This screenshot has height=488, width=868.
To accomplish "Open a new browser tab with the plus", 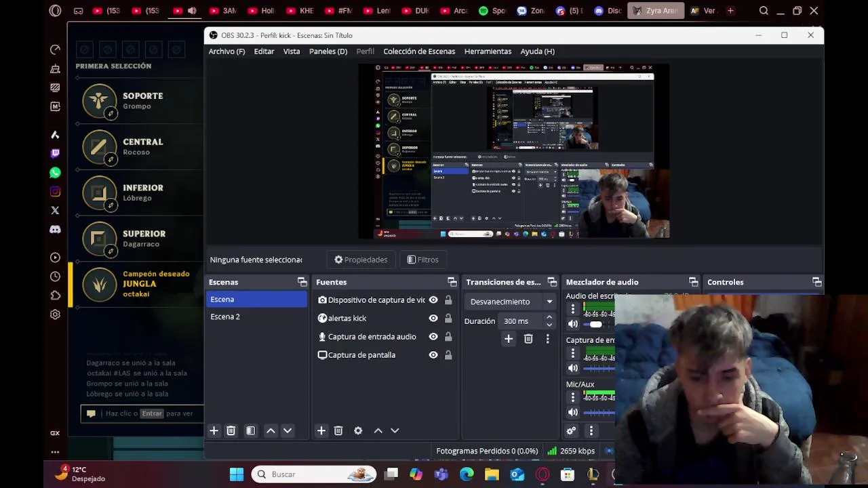I will pyautogui.click(x=730, y=10).
